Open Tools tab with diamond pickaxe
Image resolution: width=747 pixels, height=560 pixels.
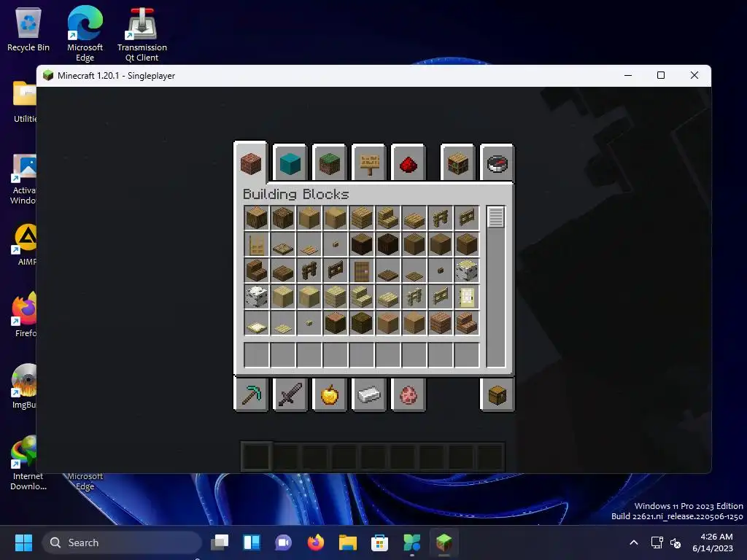point(251,394)
